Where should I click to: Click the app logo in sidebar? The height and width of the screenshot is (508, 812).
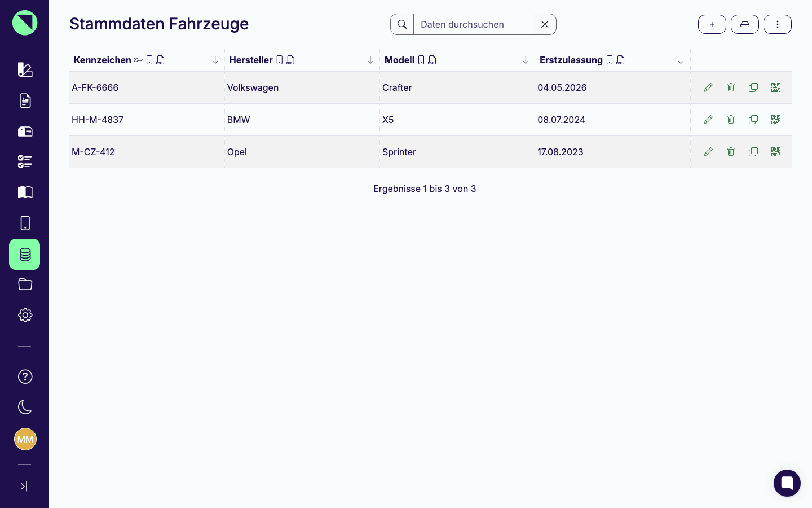pyautogui.click(x=25, y=23)
